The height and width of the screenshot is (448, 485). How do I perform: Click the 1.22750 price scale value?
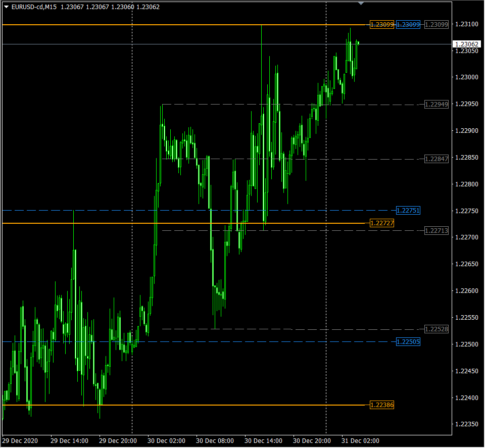tap(467, 211)
